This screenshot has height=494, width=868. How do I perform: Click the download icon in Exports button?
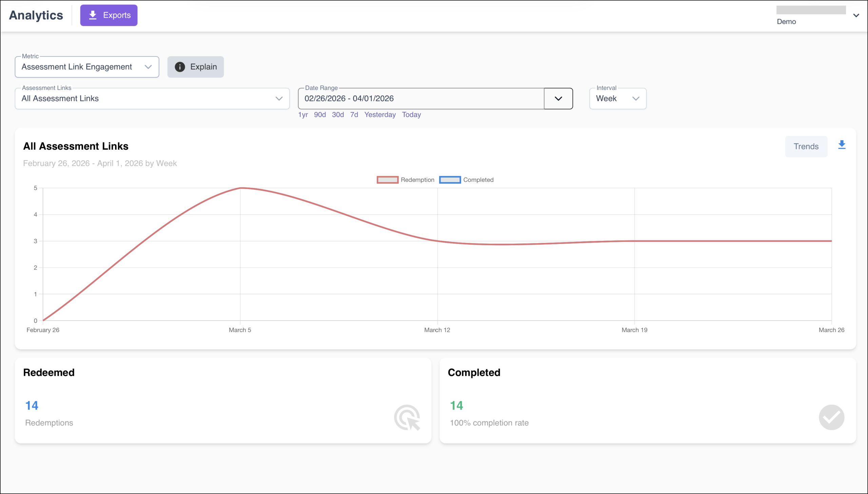tap(93, 15)
